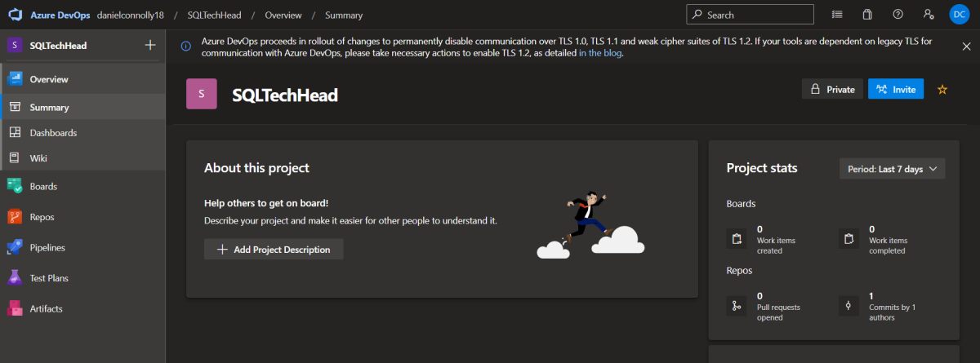Image resolution: width=980 pixels, height=363 pixels.
Task: Open Overview in the sidebar
Action: coord(82,79)
